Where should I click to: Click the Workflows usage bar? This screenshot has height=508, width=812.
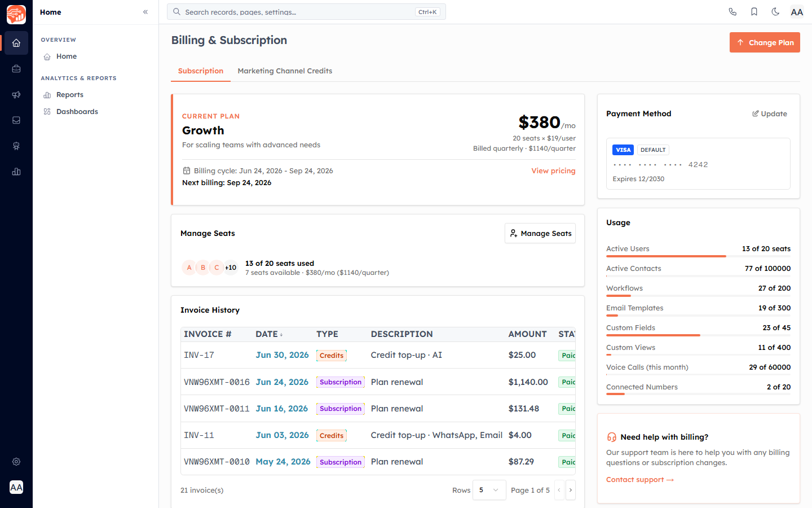698,296
